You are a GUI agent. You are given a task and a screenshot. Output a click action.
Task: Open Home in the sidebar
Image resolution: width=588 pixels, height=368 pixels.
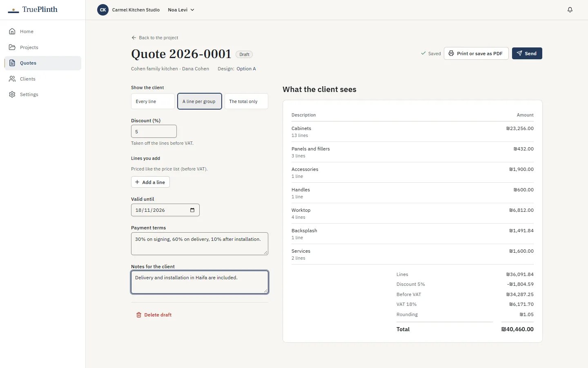43,31
